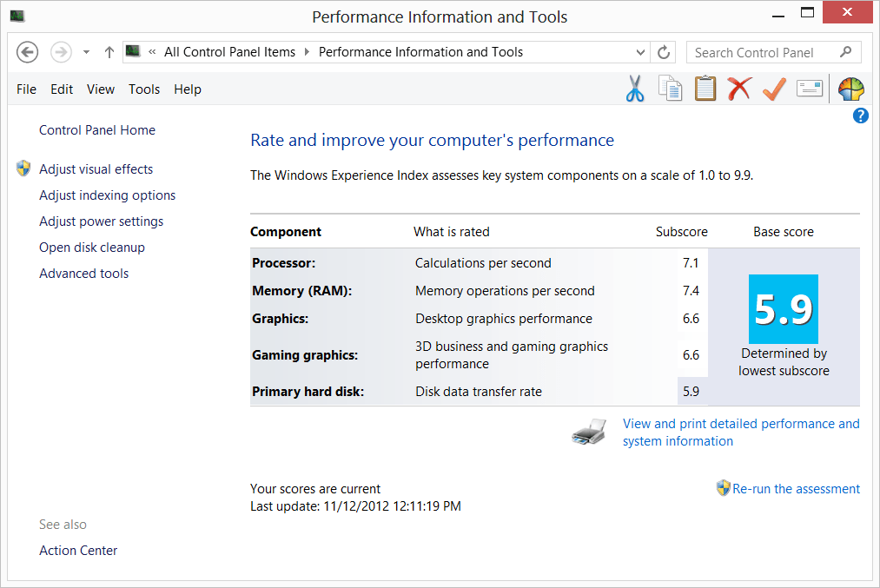Close the window with red X
Image resolution: width=880 pixels, height=588 pixels.
(x=848, y=12)
